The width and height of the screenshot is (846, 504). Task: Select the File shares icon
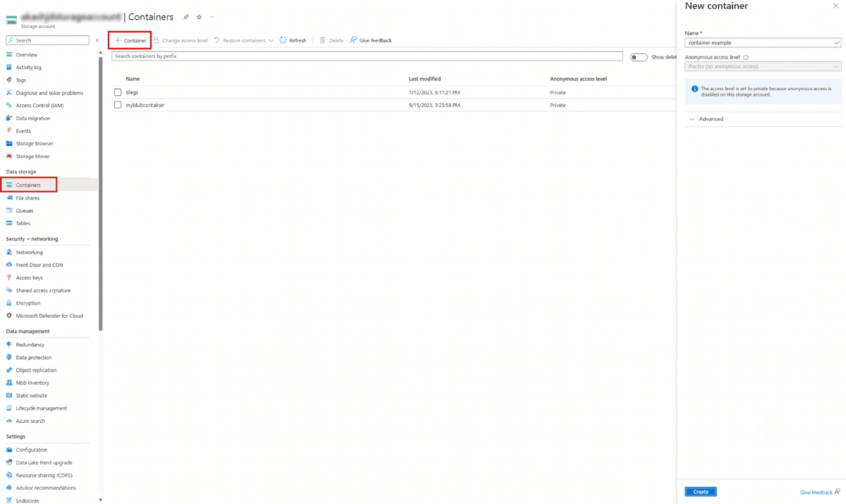[9, 198]
